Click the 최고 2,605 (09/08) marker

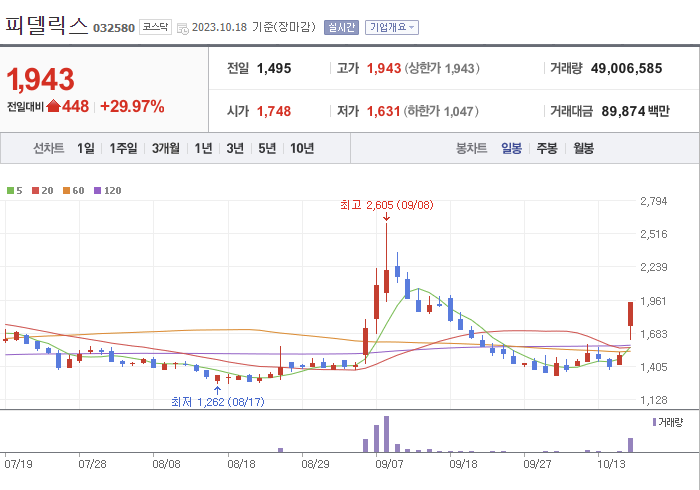pos(386,205)
